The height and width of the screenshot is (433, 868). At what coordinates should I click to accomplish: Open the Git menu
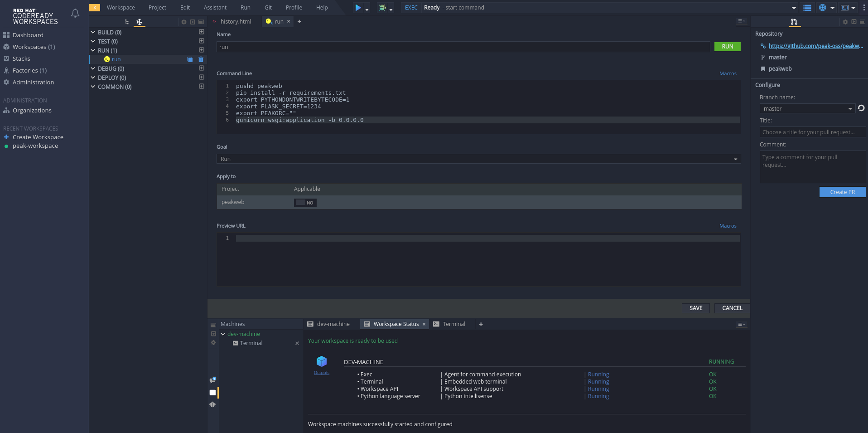point(268,8)
